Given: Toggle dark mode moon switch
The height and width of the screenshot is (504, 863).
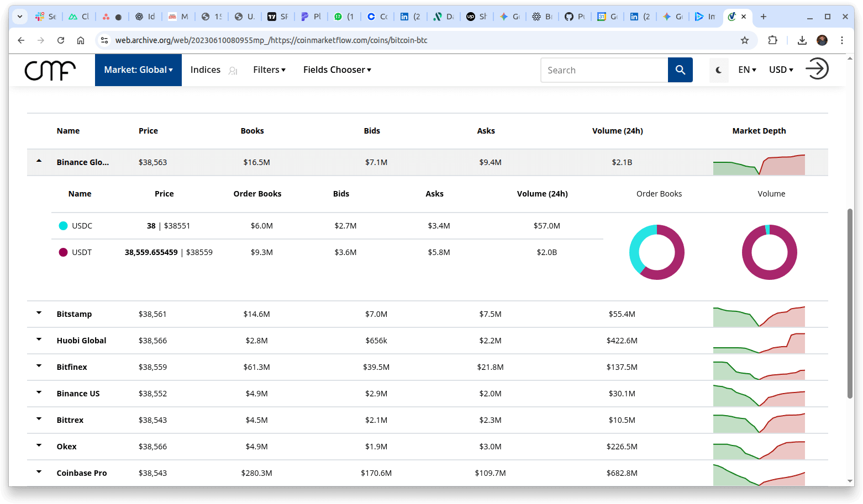Looking at the screenshot, I should [719, 70].
